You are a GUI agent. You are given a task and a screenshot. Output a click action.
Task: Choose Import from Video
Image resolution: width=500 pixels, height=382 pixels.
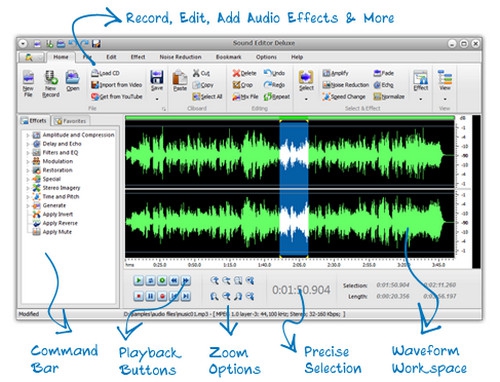[x=116, y=85]
